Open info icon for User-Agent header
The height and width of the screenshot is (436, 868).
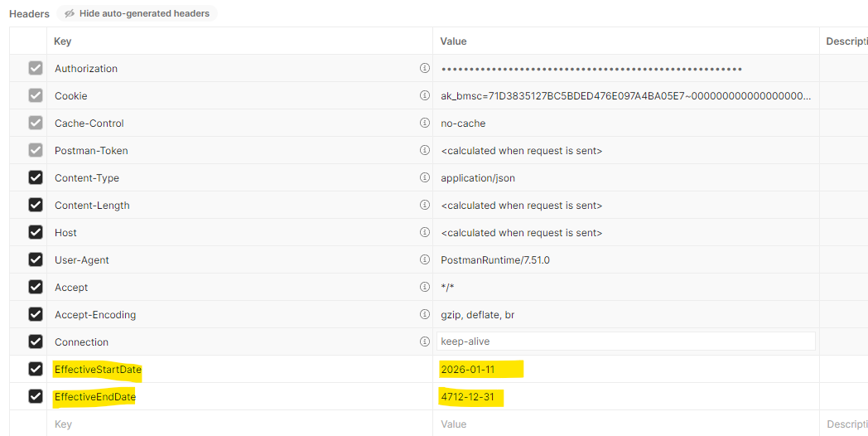(425, 259)
